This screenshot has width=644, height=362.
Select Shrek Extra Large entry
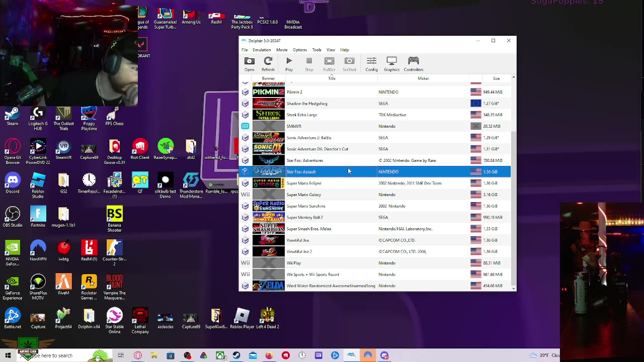point(375,115)
